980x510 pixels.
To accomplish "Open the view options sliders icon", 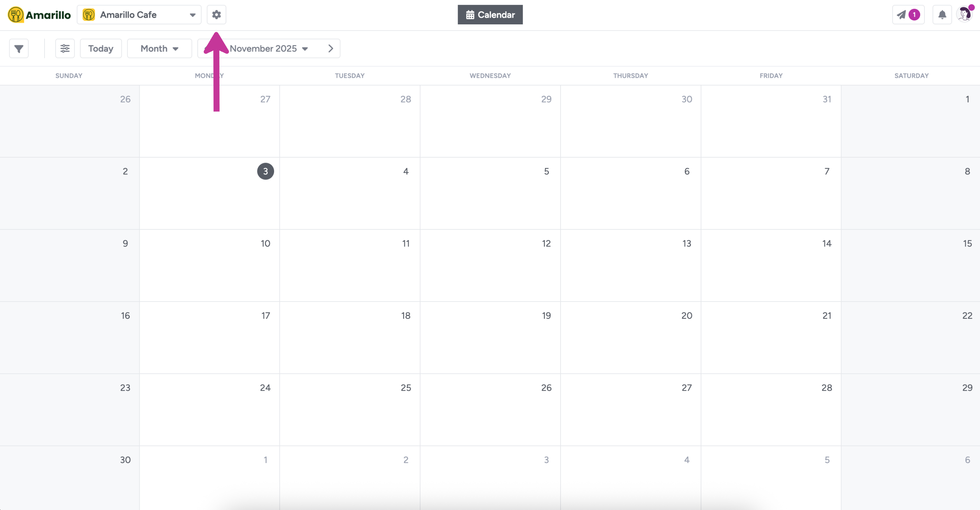I will [x=65, y=49].
